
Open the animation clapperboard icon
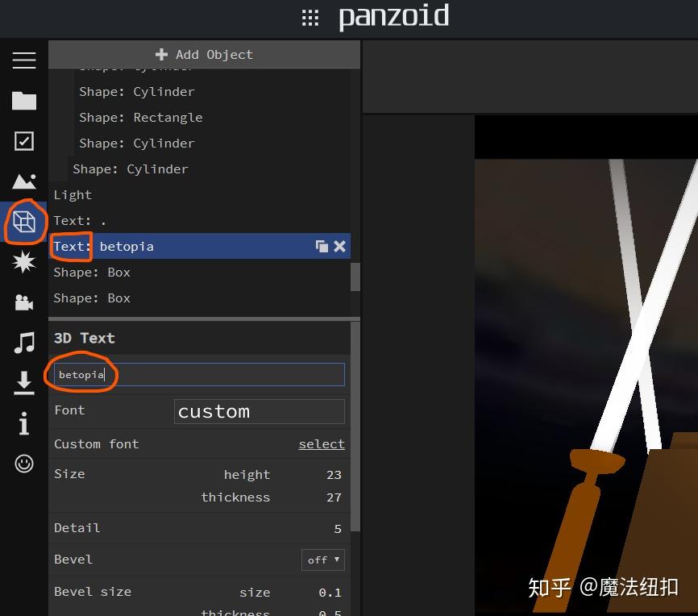(24, 302)
